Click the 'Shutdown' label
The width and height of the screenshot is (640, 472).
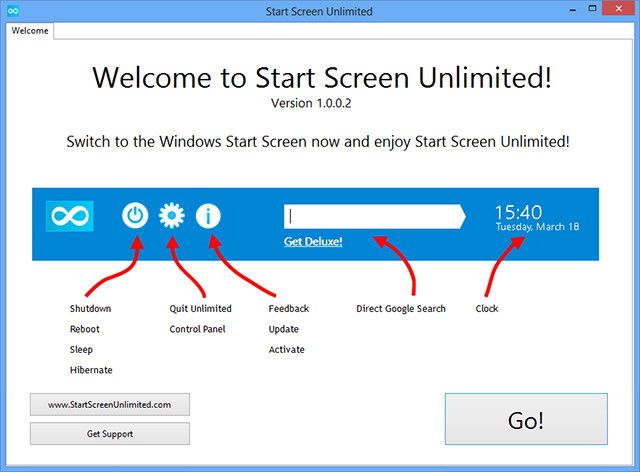(90, 309)
